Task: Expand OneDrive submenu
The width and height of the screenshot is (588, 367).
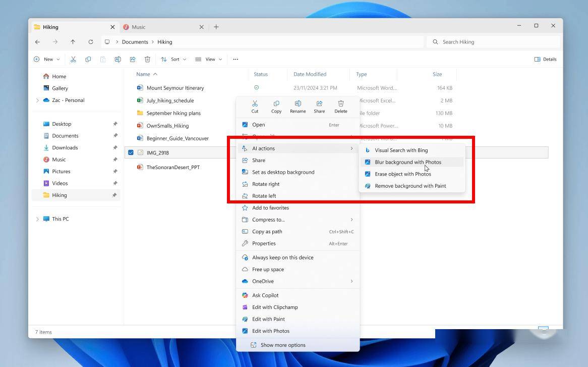Action: coord(298,281)
